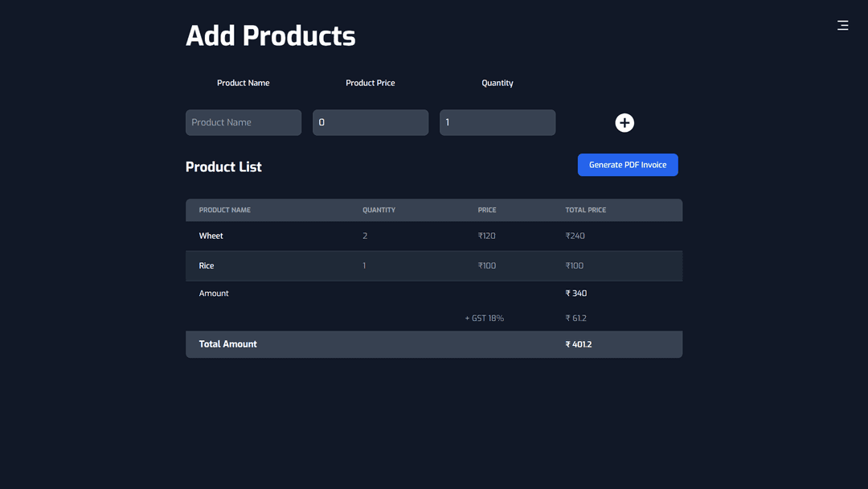Click the plus icon to add product

(x=624, y=122)
